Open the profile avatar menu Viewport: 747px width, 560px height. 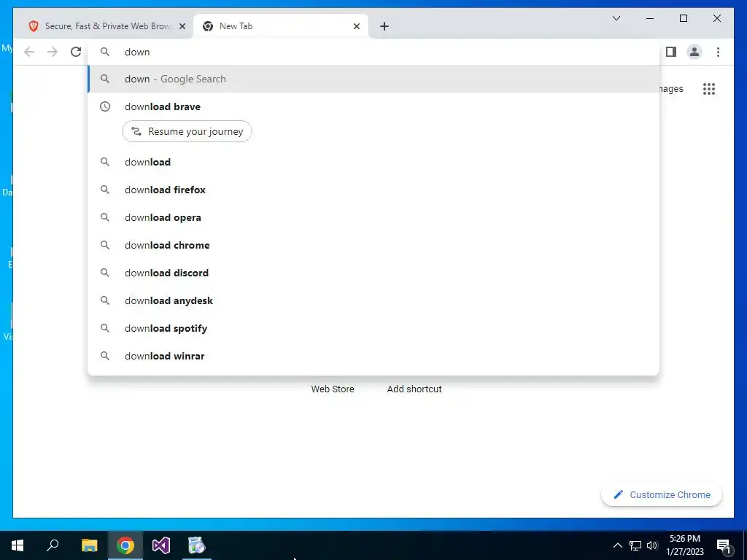pos(694,52)
